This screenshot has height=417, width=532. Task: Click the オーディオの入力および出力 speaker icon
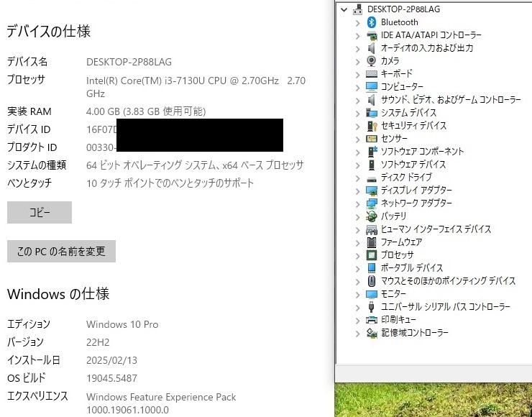(x=372, y=48)
